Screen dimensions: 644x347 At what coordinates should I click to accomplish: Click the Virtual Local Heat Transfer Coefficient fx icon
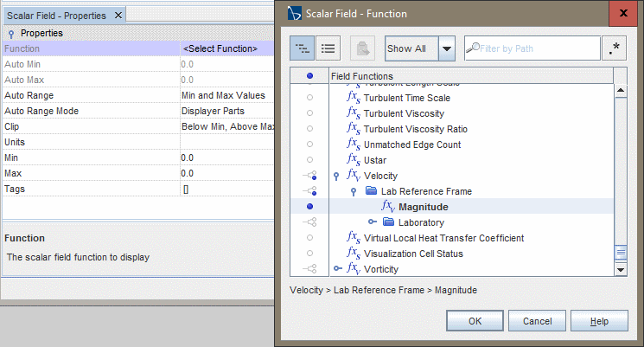pos(354,238)
